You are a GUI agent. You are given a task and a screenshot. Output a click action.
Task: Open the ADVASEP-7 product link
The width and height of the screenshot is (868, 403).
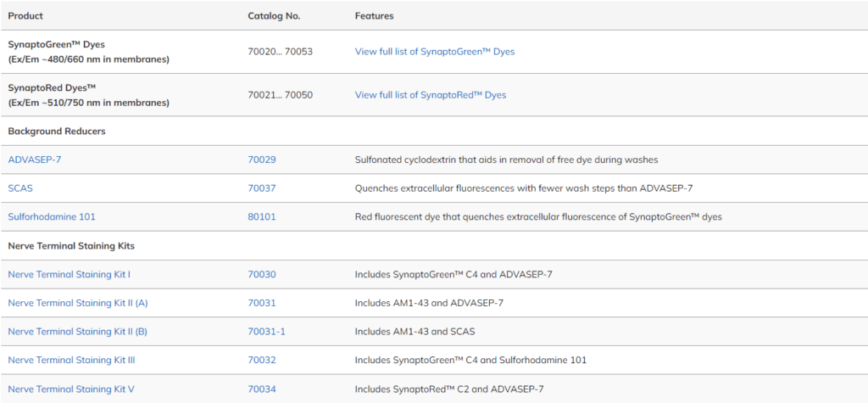click(x=33, y=160)
